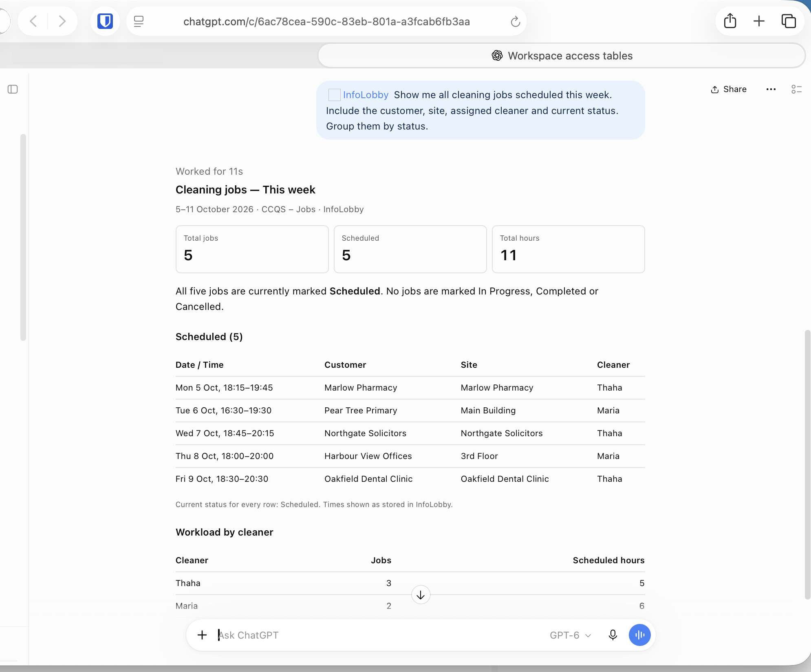Image resolution: width=811 pixels, height=672 pixels.
Task: Reload the page with the refresh icon
Action: (515, 22)
